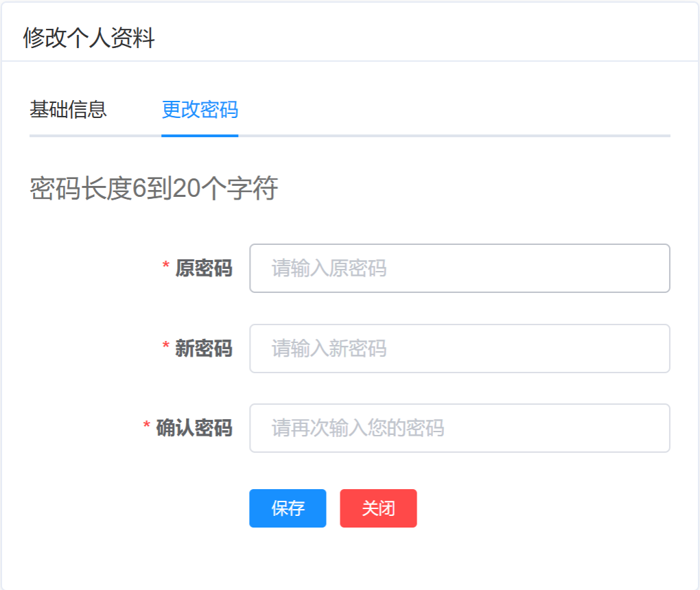This screenshot has height=590, width=700.
Task: Click the gray tab bar divider line
Action: point(453,135)
